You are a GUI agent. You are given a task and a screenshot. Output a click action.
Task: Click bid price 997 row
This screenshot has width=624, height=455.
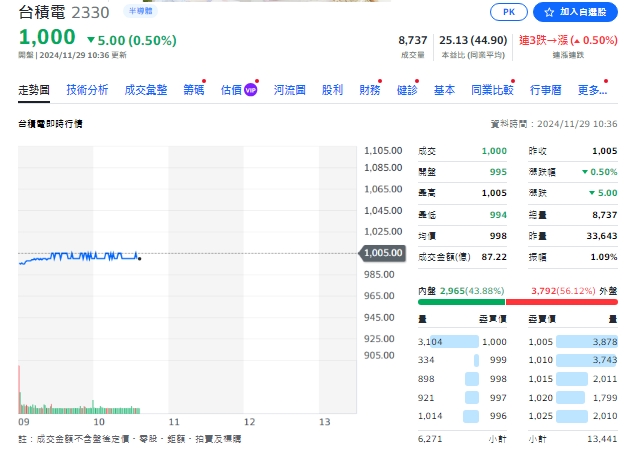pyautogui.click(x=462, y=397)
